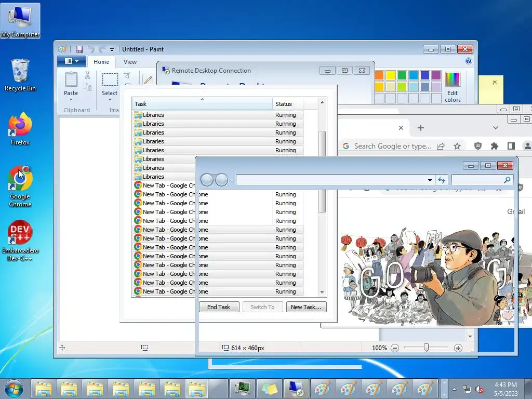This screenshot has width=532, height=399.
Task: Close the Chrome tab with its X
Action: coord(401,128)
